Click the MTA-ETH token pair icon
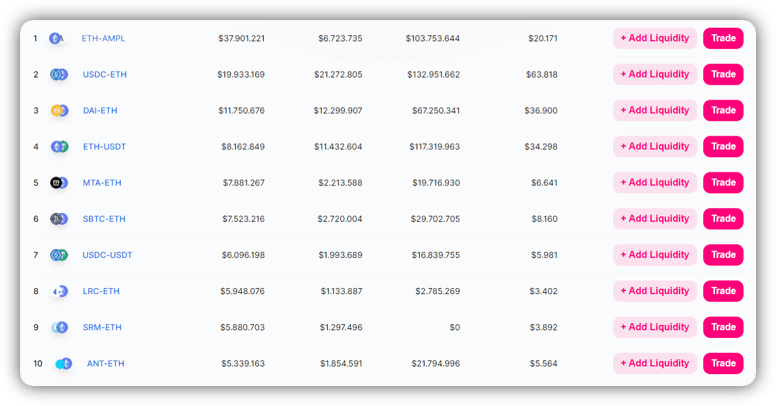The height and width of the screenshot is (406, 776). (x=59, y=183)
